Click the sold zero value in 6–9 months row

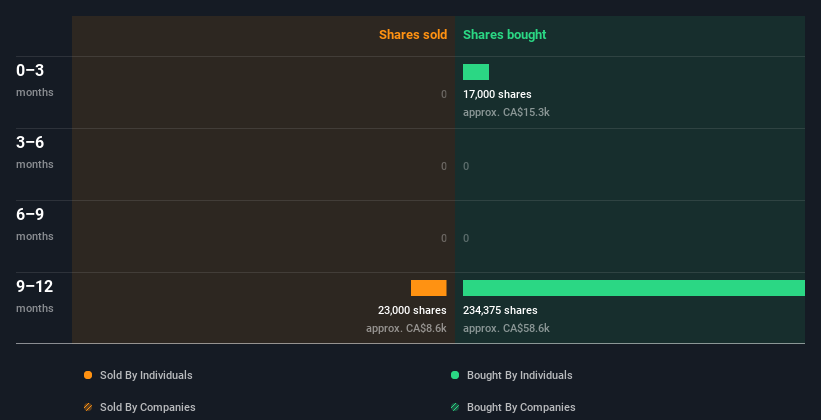point(444,238)
